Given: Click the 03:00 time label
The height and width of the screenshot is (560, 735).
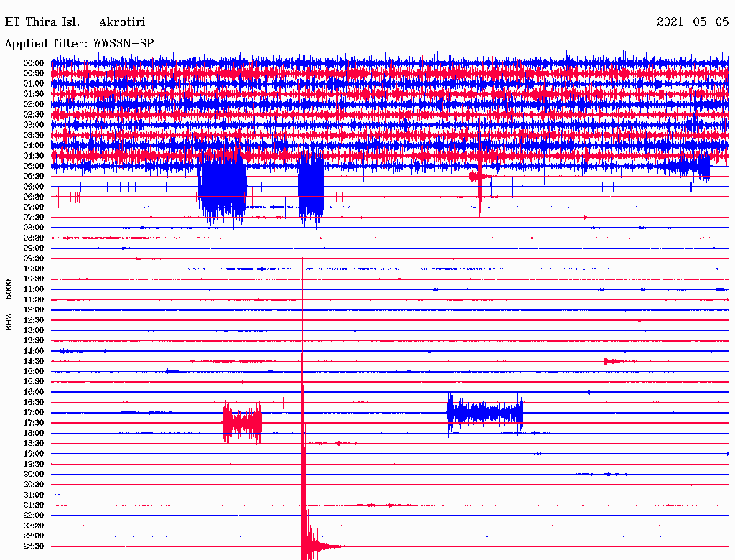Looking at the screenshot, I should pyautogui.click(x=34, y=125).
